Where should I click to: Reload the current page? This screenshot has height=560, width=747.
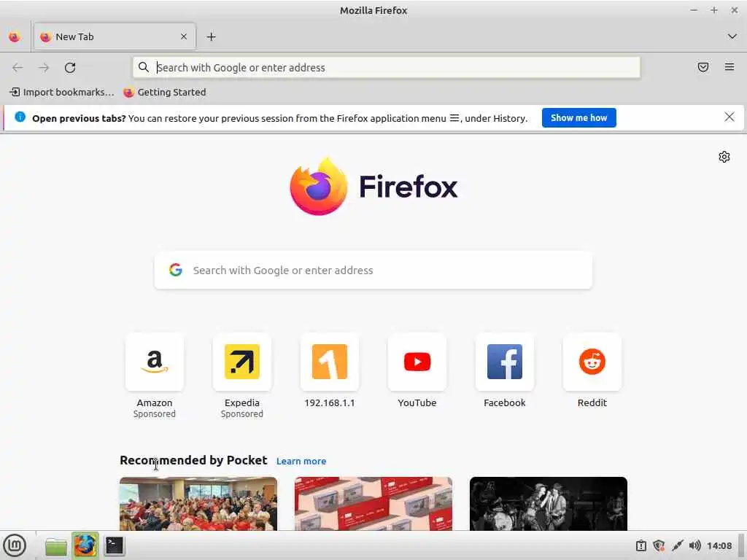pyautogui.click(x=70, y=68)
